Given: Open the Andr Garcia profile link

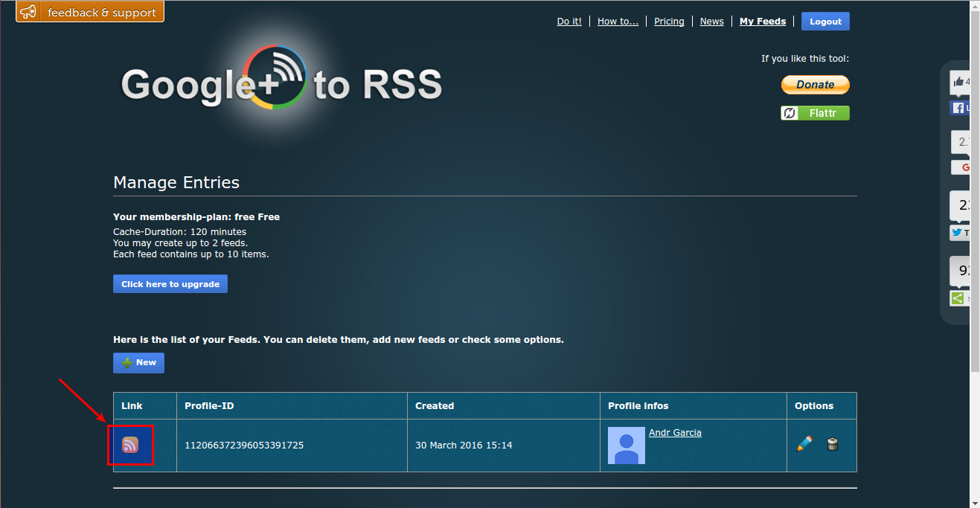Looking at the screenshot, I should [x=674, y=432].
